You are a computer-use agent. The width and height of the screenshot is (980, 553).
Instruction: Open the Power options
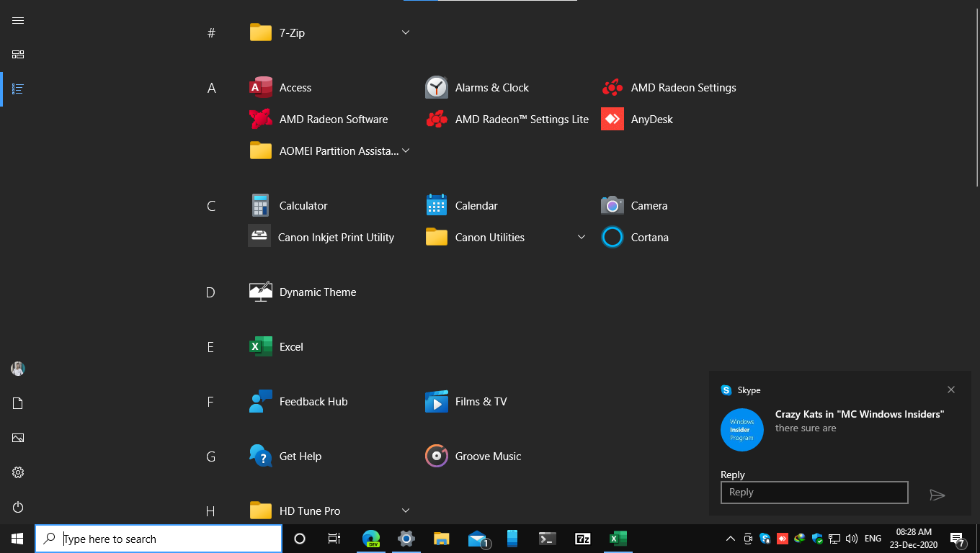tap(18, 507)
